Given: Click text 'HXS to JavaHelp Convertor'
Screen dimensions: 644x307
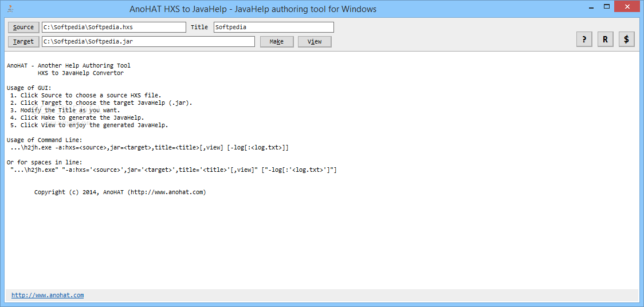Looking at the screenshot, I should [x=80, y=73].
